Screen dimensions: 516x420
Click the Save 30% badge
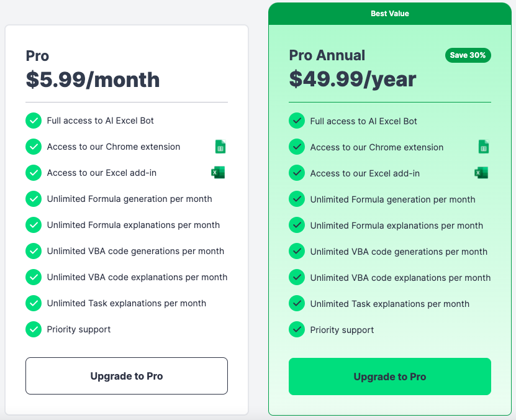[x=468, y=55]
